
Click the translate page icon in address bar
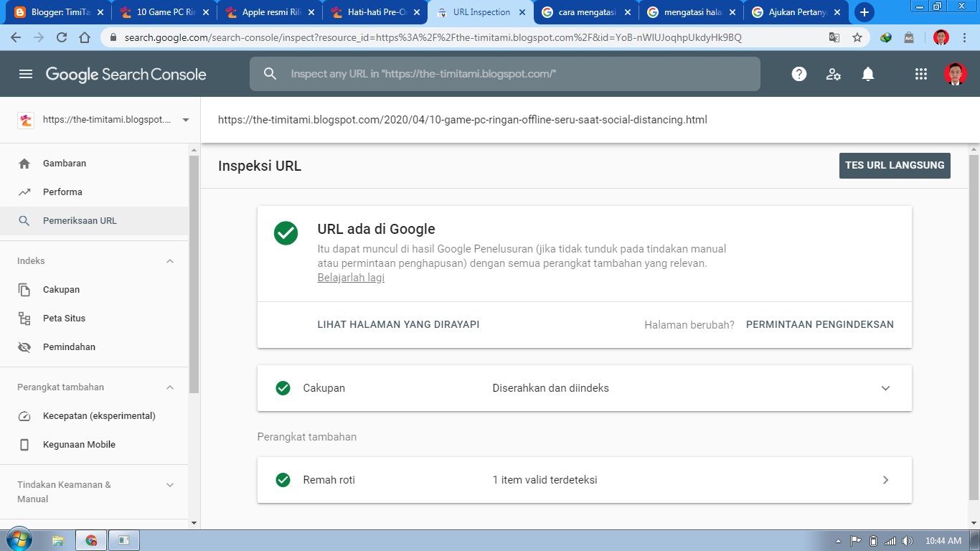(834, 37)
